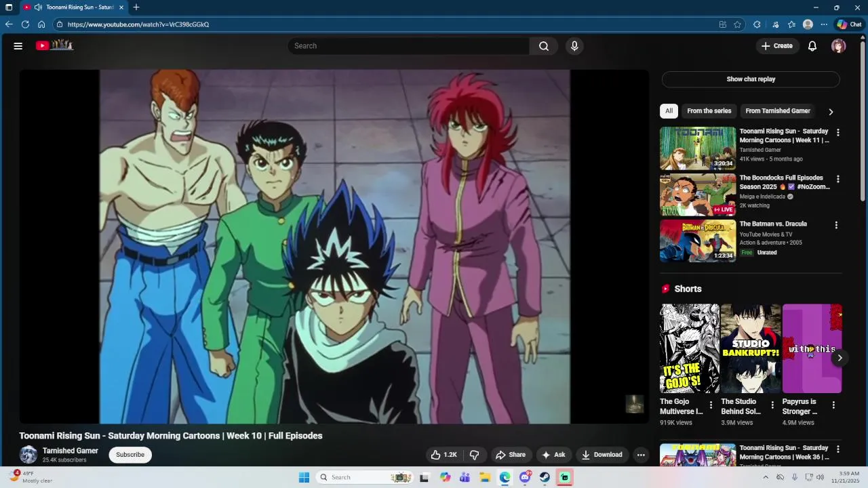Click 'The Batman vs. Dracula' title

[x=773, y=224]
